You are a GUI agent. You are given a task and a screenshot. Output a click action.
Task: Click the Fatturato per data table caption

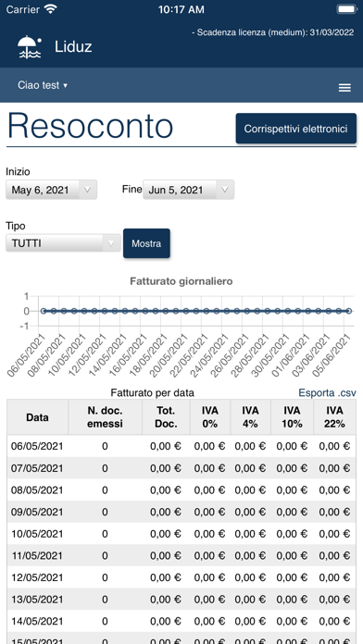pos(153,393)
